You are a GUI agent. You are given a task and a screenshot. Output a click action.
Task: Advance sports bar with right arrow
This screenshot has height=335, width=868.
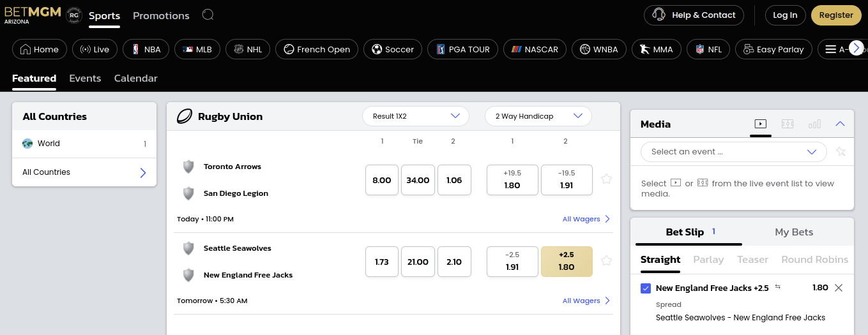tap(857, 48)
